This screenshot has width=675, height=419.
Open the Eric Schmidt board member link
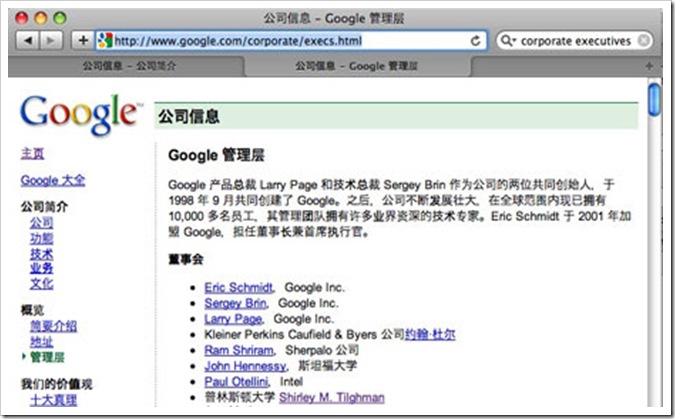[x=238, y=287]
